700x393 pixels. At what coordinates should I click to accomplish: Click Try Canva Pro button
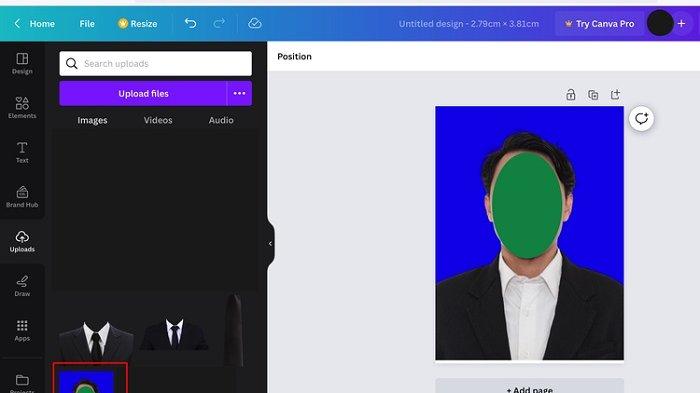click(600, 24)
